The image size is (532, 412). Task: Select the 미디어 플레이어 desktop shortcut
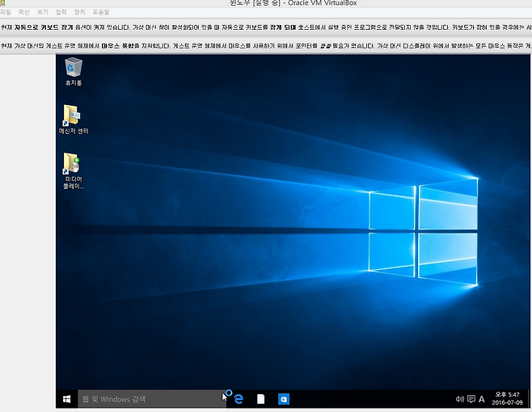pos(74,170)
